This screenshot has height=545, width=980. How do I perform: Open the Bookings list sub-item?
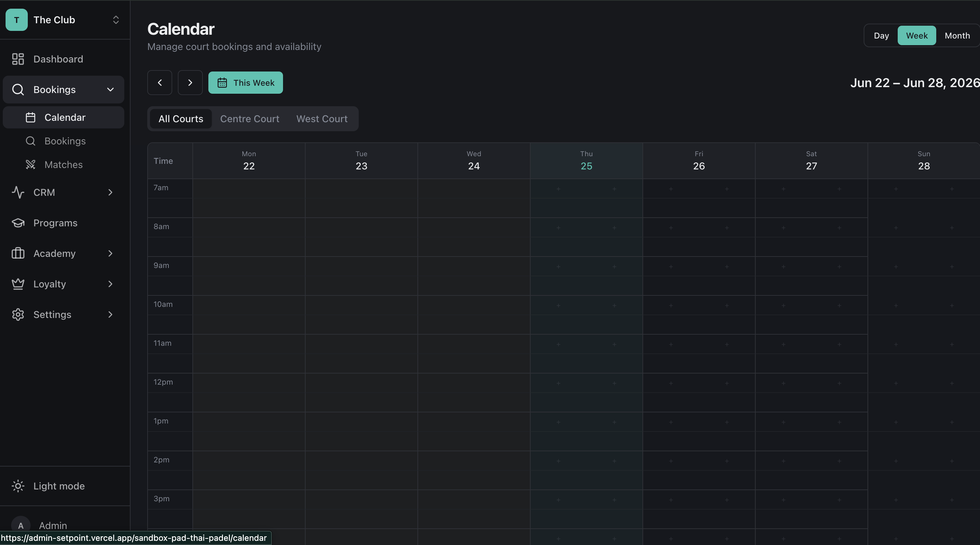click(64, 141)
